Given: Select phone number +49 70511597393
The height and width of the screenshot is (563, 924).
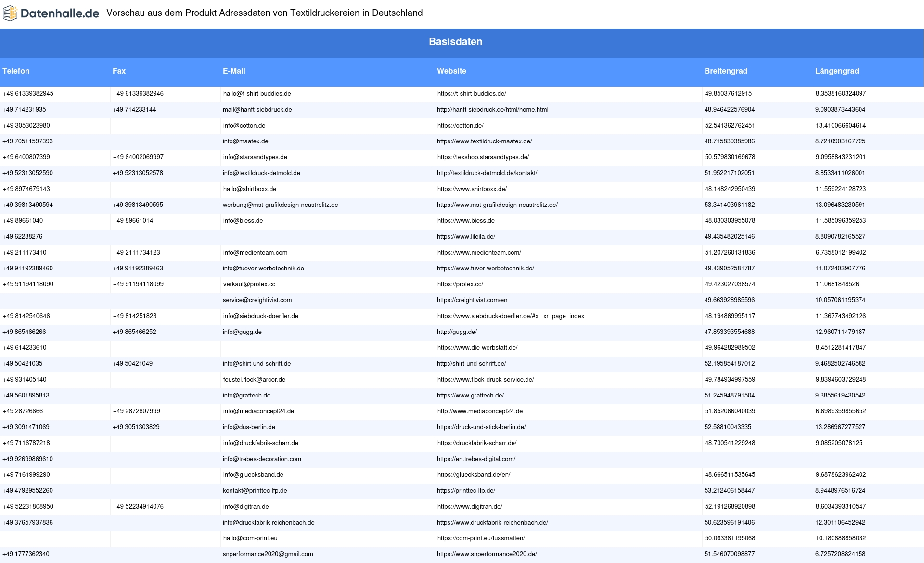Looking at the screenshot, I should [27, 141].
